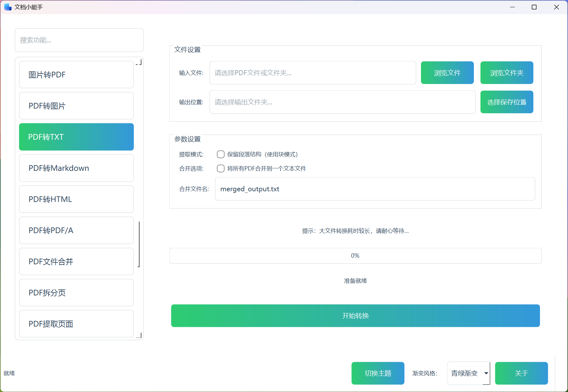Go to PDF拆分页 split function

(76, 293)
